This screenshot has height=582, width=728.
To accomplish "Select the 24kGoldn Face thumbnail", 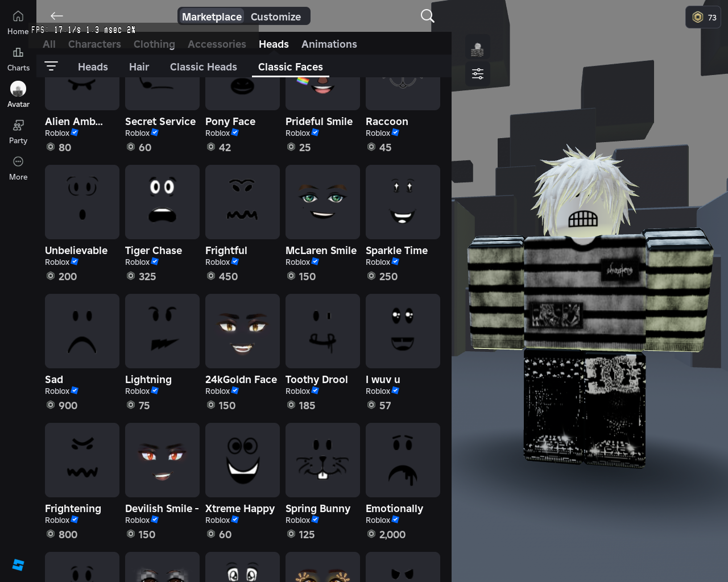I will coord(242,331).
